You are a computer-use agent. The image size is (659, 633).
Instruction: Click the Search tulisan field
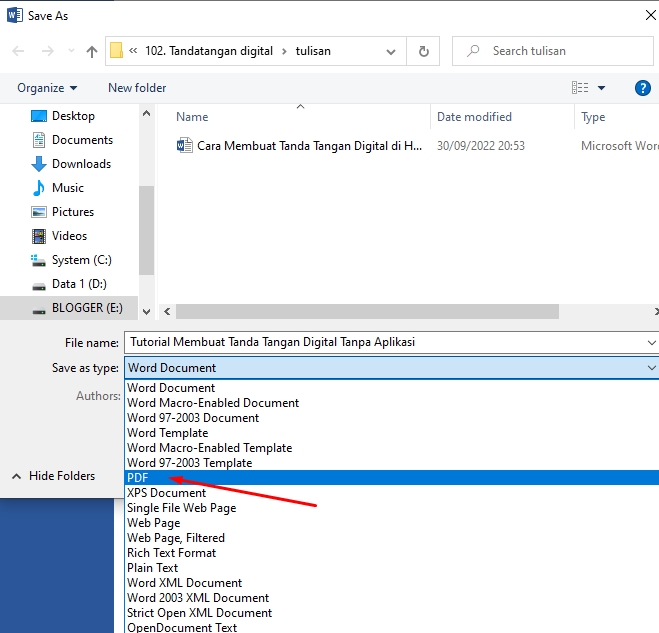(553, 51)
